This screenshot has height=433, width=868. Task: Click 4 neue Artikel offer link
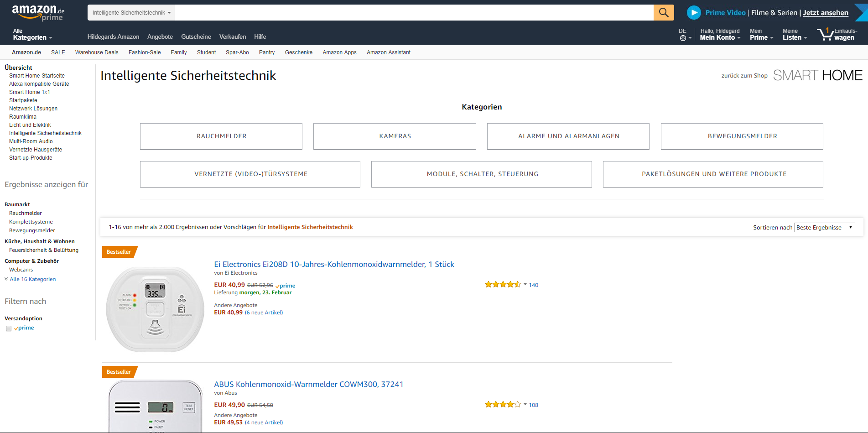point(264,423)
